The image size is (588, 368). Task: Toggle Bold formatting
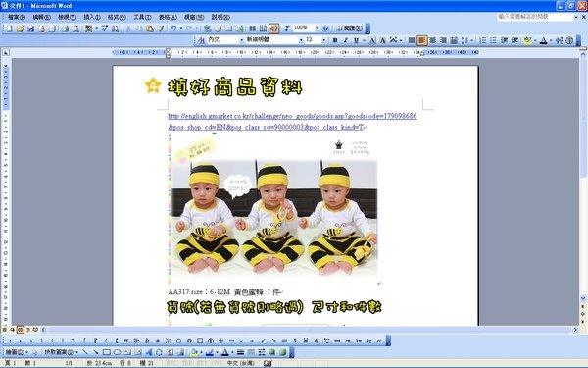(335, 40)
